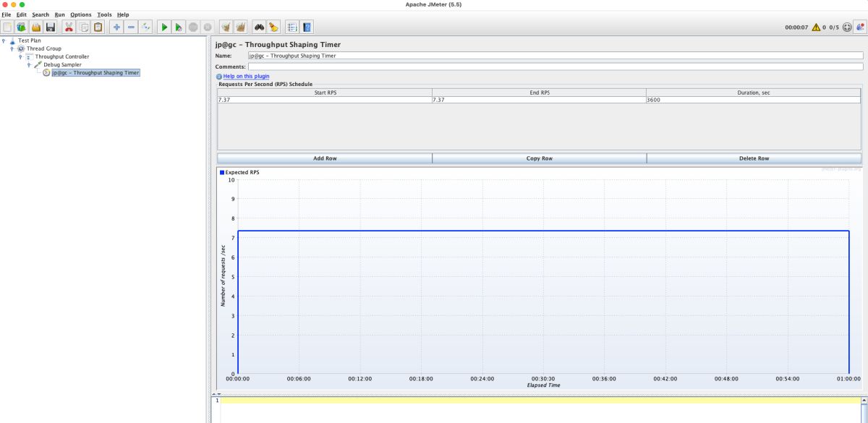Click the Paste clipboard icon
This screenshot has width=868, height=423.
click(98, 27)
